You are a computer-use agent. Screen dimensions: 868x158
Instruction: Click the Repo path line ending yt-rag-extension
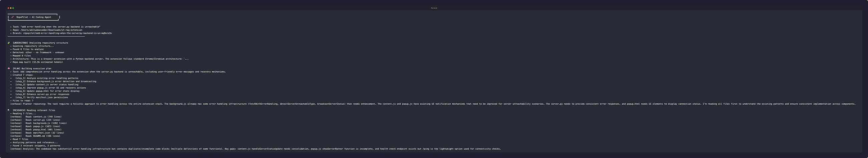tap(46, 30)
